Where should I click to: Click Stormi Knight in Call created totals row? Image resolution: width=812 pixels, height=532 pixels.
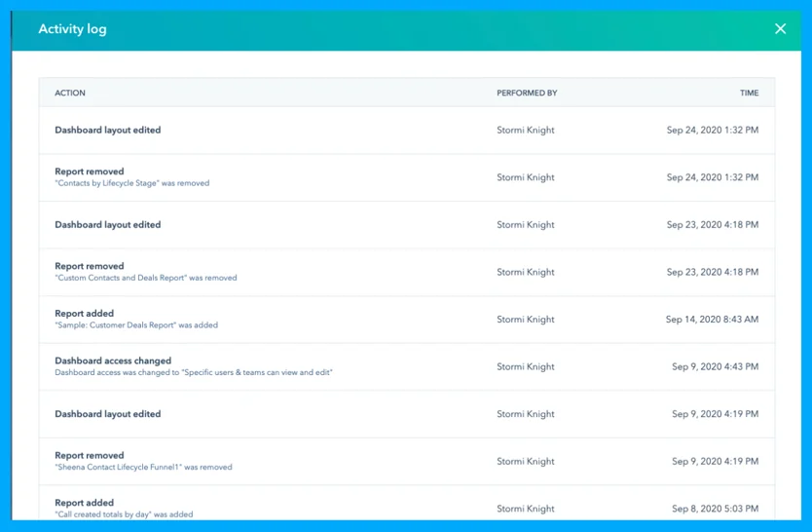tap(526, 509)
